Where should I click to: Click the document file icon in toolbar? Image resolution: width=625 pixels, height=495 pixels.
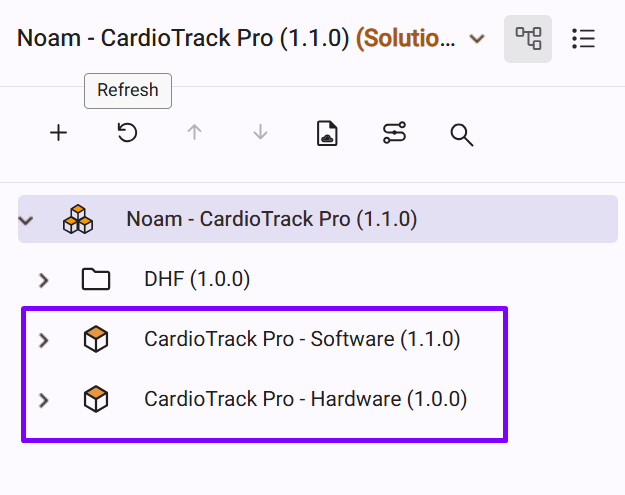click(x=327, y=134)
